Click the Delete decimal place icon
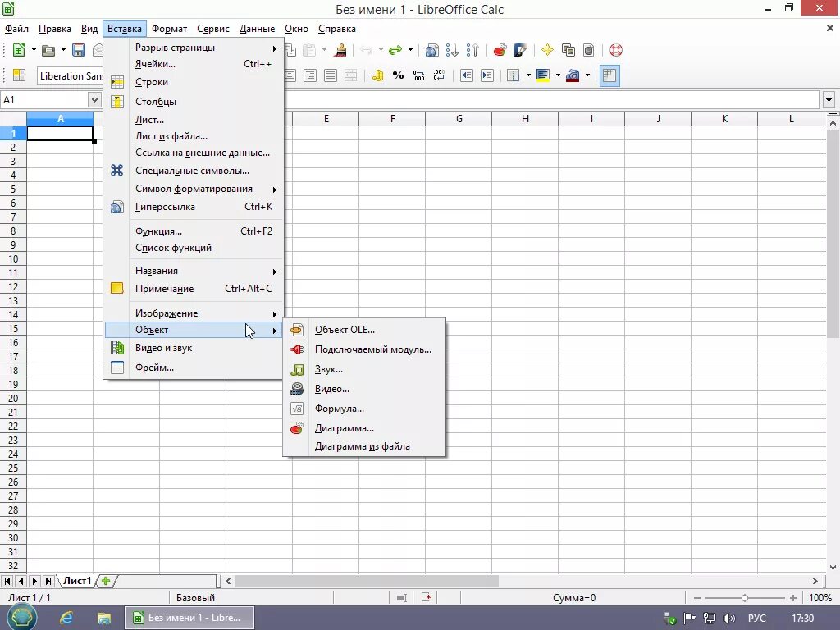The width and height of the screenshot is (840, 630). 439,75
